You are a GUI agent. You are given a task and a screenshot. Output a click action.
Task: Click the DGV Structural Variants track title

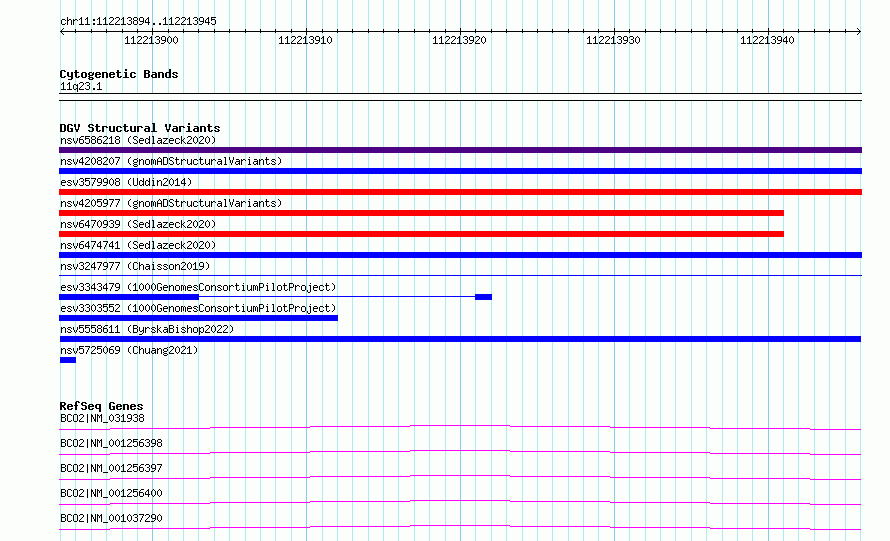(140, 128)
